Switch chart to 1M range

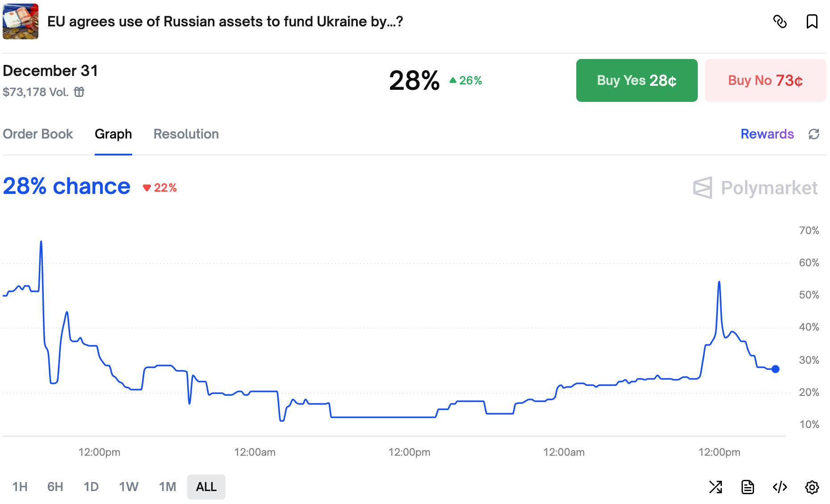(168, 487)
